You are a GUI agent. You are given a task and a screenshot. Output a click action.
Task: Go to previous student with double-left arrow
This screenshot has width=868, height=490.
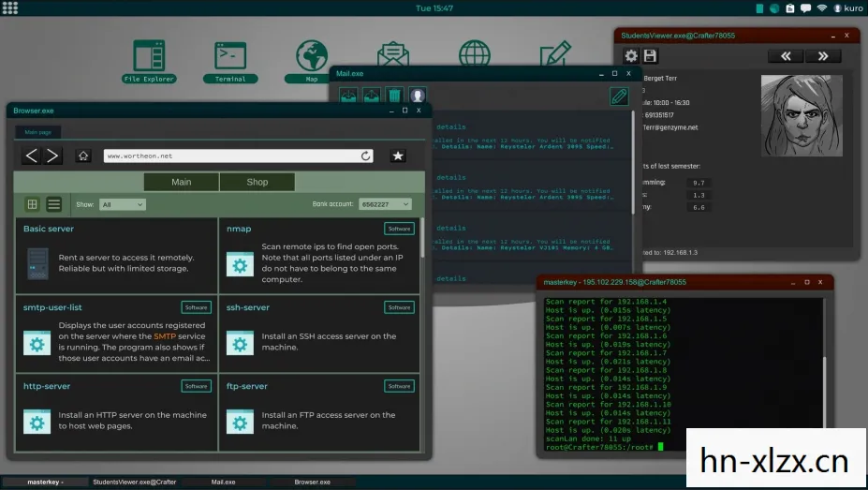pos(786,56)
